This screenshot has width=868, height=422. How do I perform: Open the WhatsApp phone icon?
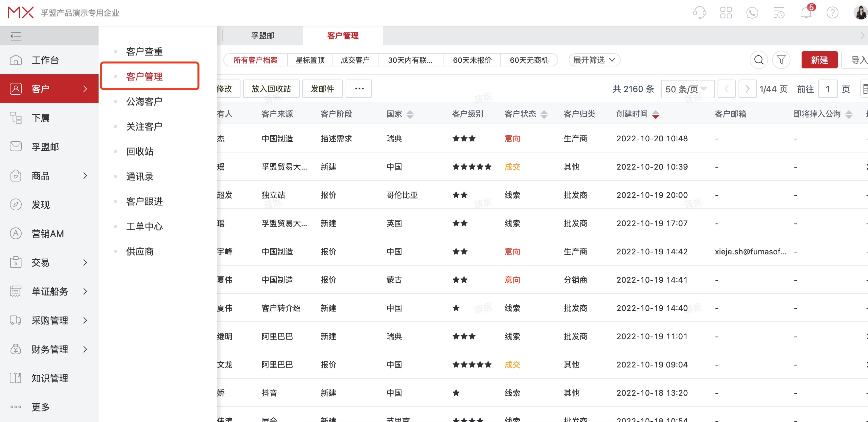click(752, 12)
